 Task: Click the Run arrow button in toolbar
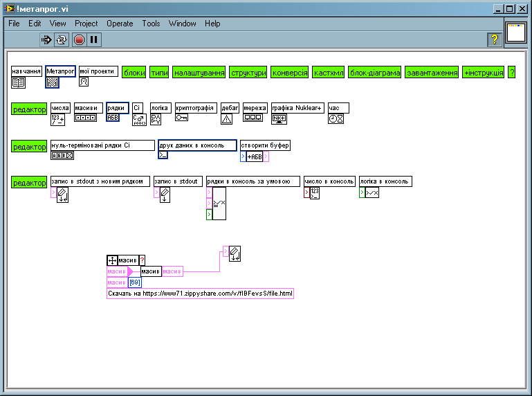click(x=46, y=39)
